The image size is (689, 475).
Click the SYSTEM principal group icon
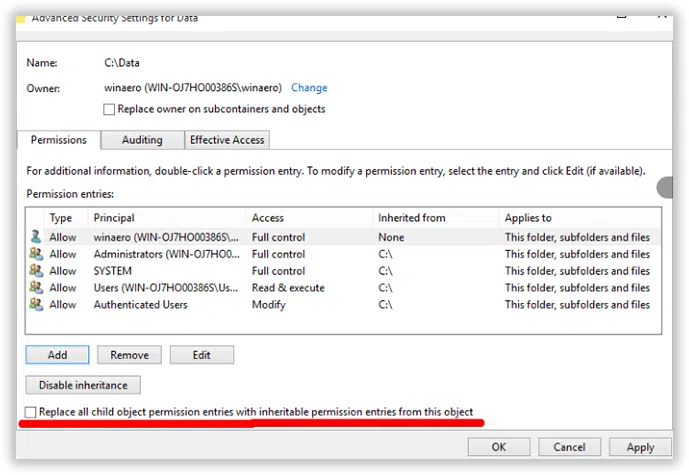pos(36,271)
